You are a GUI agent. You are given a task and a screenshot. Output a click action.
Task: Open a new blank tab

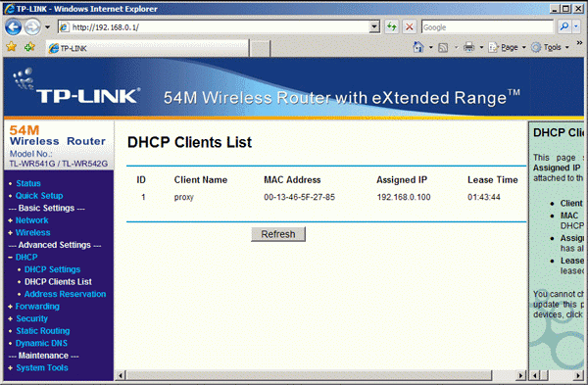pyautogui.click(x=260, y=48)
